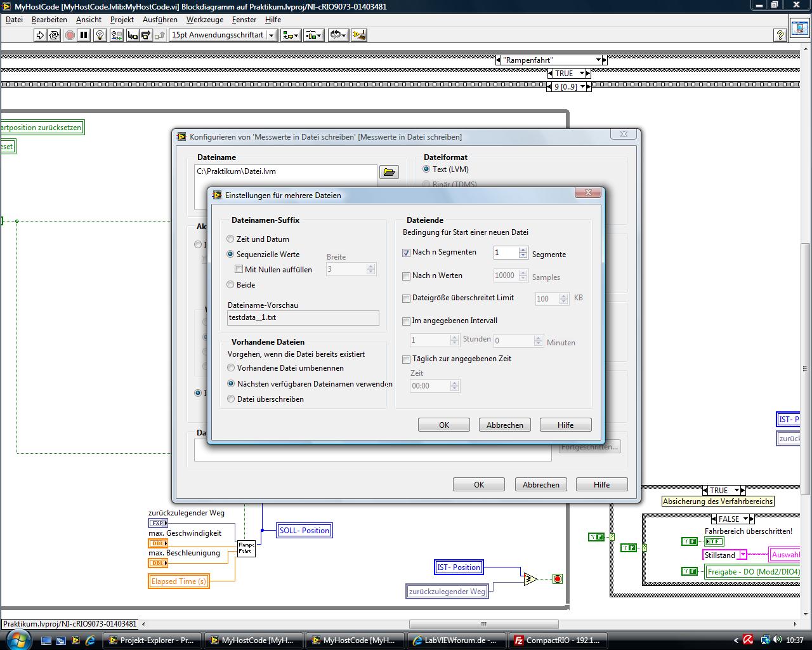
Task: Open the Windows Start button
Action: tap(17, 639)
